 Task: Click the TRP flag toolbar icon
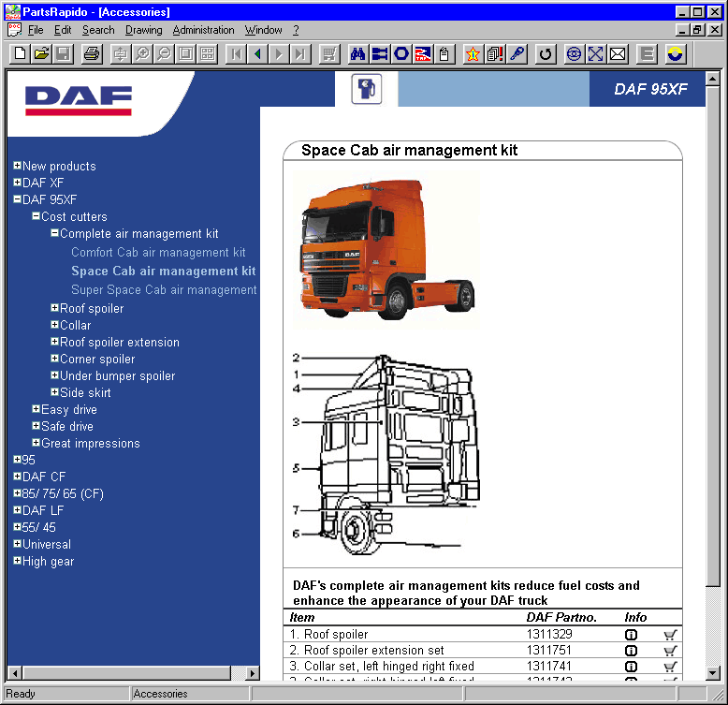[423, 54]
